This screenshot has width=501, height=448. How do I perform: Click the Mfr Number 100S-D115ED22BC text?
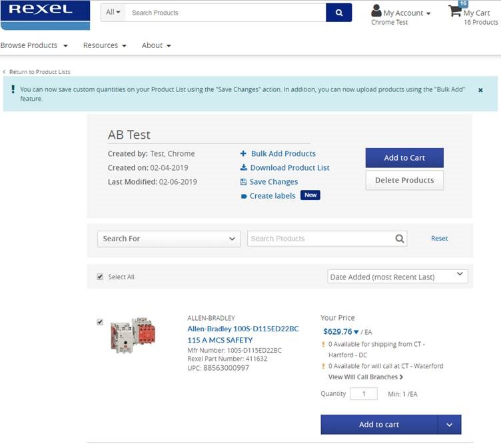pyautogui.click(x=235, y=350)
